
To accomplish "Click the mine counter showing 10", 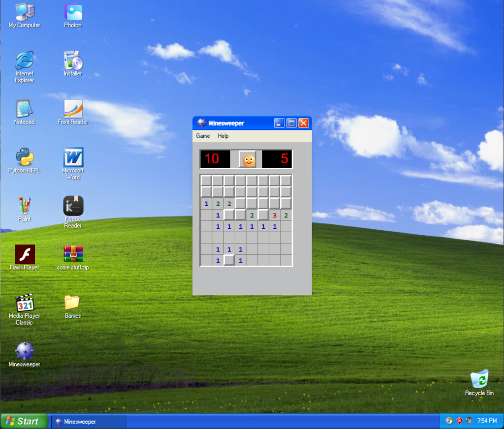I will (216, 159).
